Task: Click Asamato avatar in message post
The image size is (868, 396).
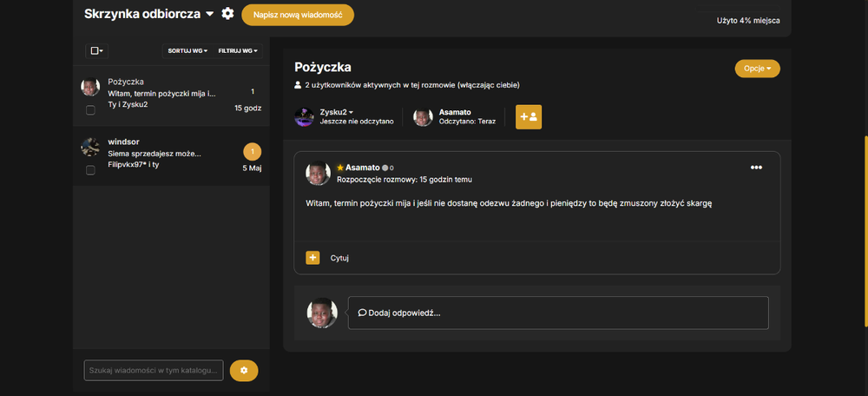Action: (319, 174)
